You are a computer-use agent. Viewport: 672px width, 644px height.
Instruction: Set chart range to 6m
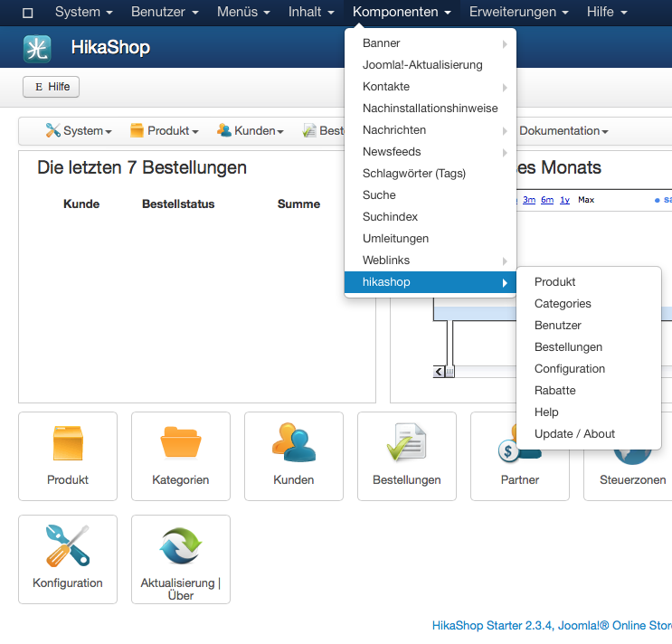[x=547, y=200]
